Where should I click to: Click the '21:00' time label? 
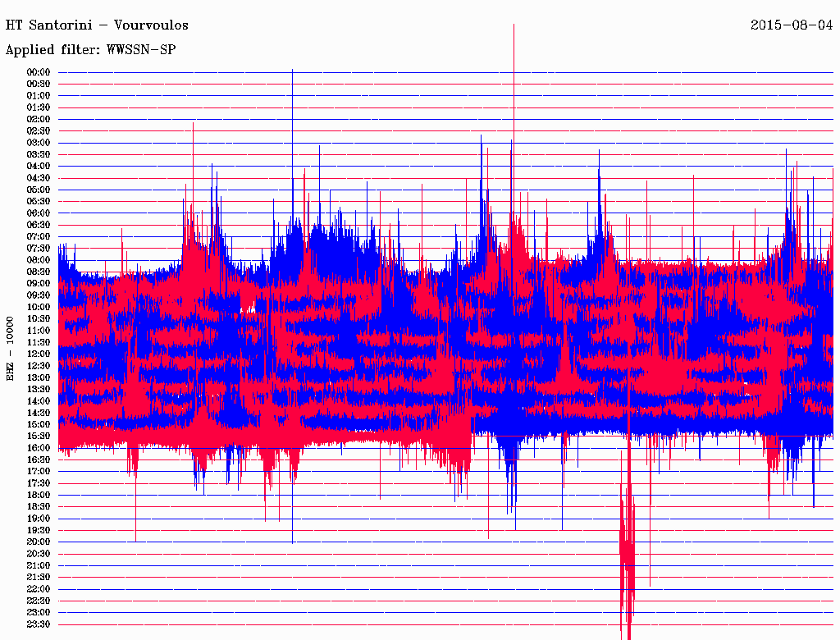pos(39,566)
